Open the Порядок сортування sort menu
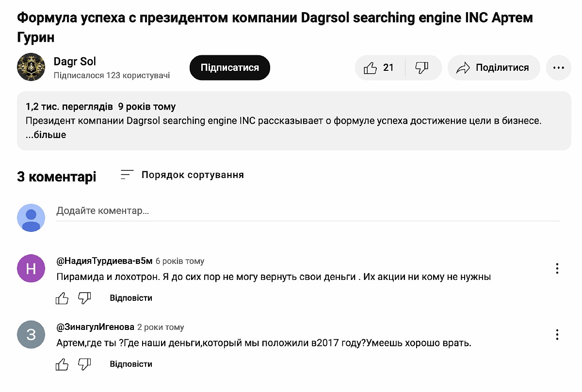The image size is (582, 392). click(182, 175)
